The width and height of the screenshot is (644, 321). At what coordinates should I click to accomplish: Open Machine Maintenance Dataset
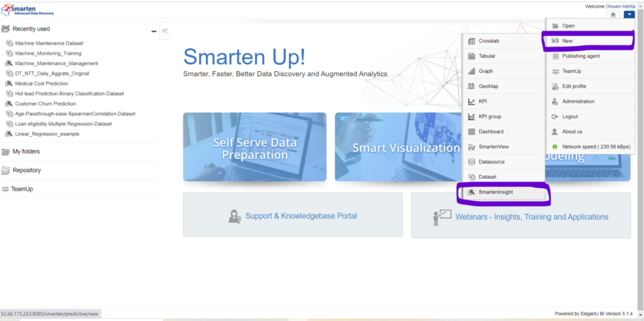tap(49, 43)
